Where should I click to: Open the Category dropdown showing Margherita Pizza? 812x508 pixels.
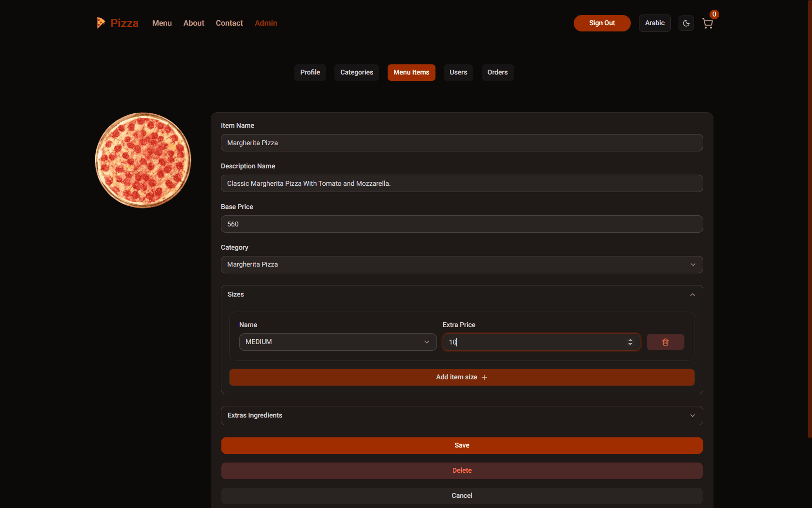point(462,265)
